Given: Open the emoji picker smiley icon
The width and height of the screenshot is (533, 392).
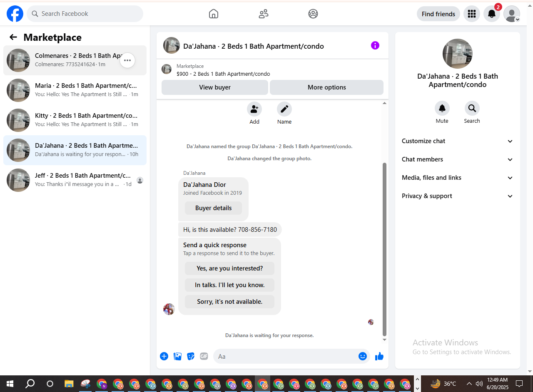Looking at the screenshot, I should [363, 356].
